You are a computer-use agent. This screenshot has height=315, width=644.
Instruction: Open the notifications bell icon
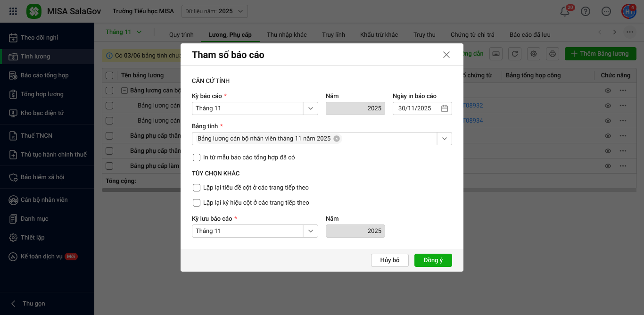pos(565,12)
